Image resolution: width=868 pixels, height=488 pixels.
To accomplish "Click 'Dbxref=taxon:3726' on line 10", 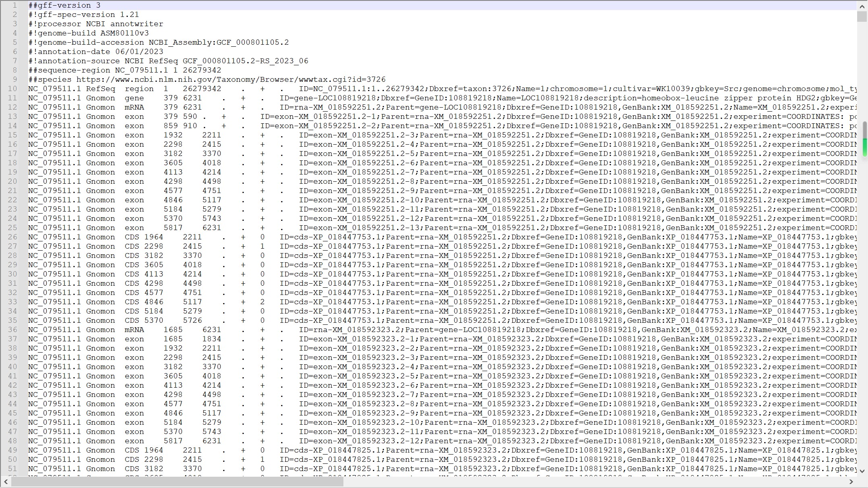I will pos(470,89).
